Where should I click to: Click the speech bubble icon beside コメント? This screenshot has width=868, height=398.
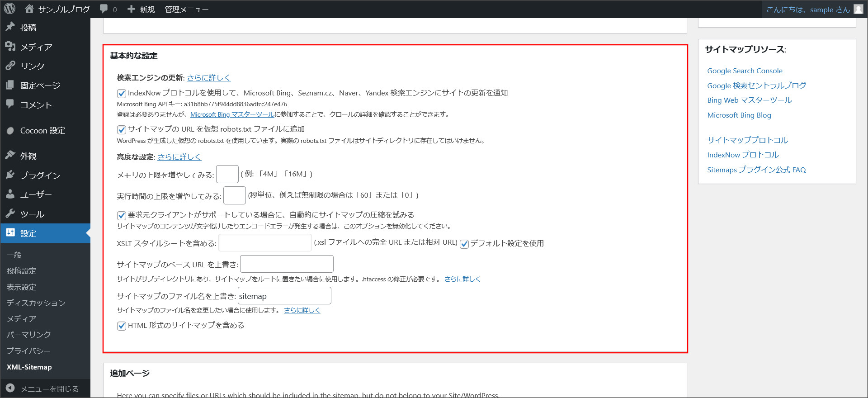(10, 104)
